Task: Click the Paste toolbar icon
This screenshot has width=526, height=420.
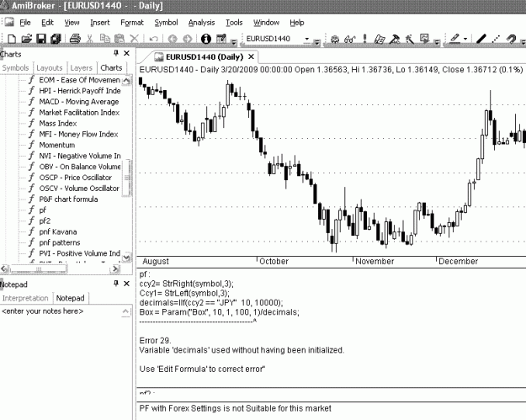Action: click(120, 39)
